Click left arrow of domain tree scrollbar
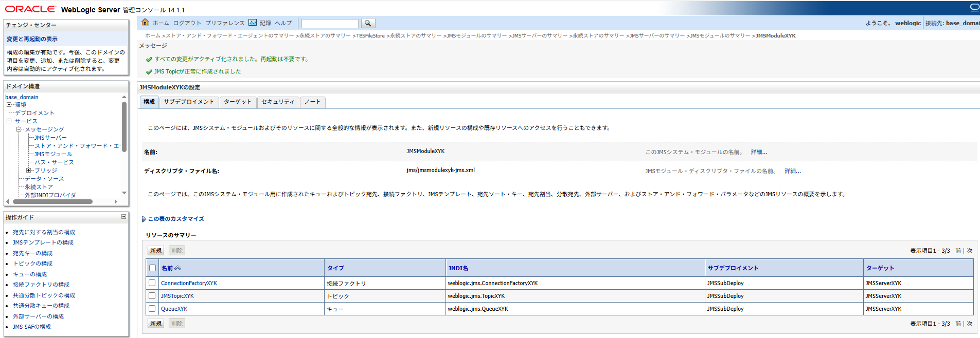980x338 pixels. tap(7, 202)
